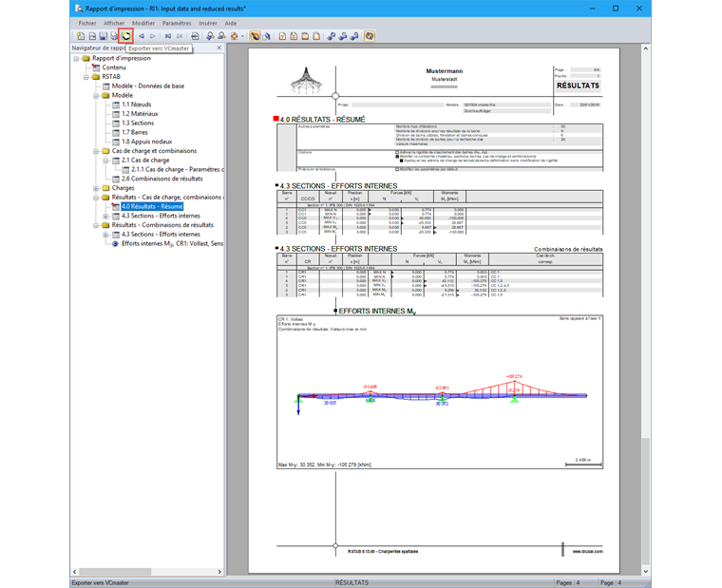Click third orange page layout icon

point(305,36)
